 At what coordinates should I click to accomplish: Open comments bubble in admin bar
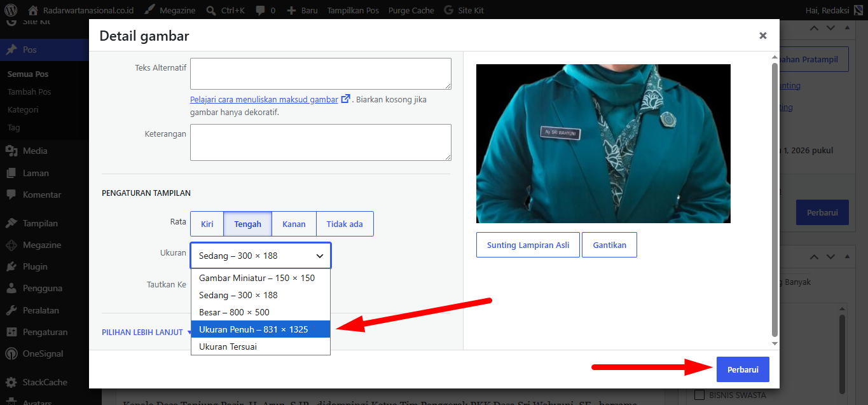point(265,10)
